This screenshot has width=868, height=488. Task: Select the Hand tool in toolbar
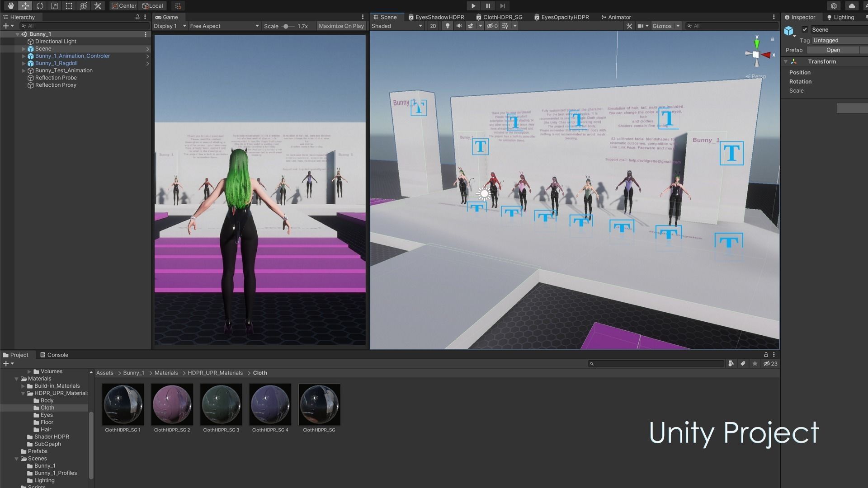(x=10, y=6)
